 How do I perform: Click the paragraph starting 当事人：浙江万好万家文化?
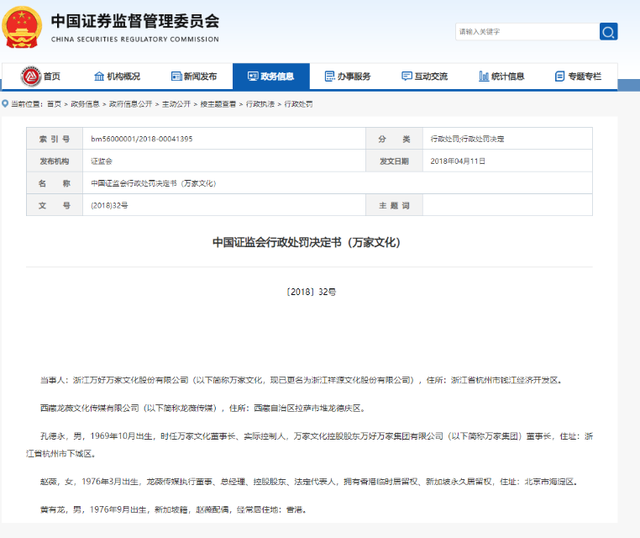[x=301, y=380]
